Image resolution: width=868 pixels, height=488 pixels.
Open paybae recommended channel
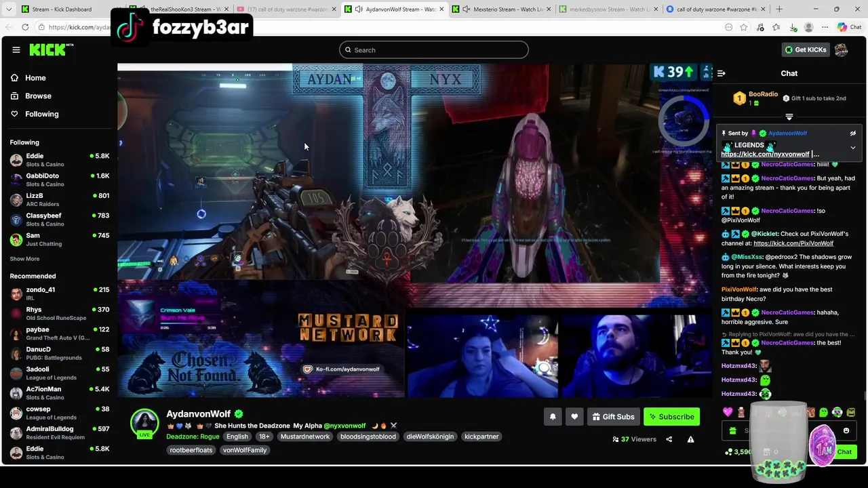pyautogui.click(x=60, y=333)
